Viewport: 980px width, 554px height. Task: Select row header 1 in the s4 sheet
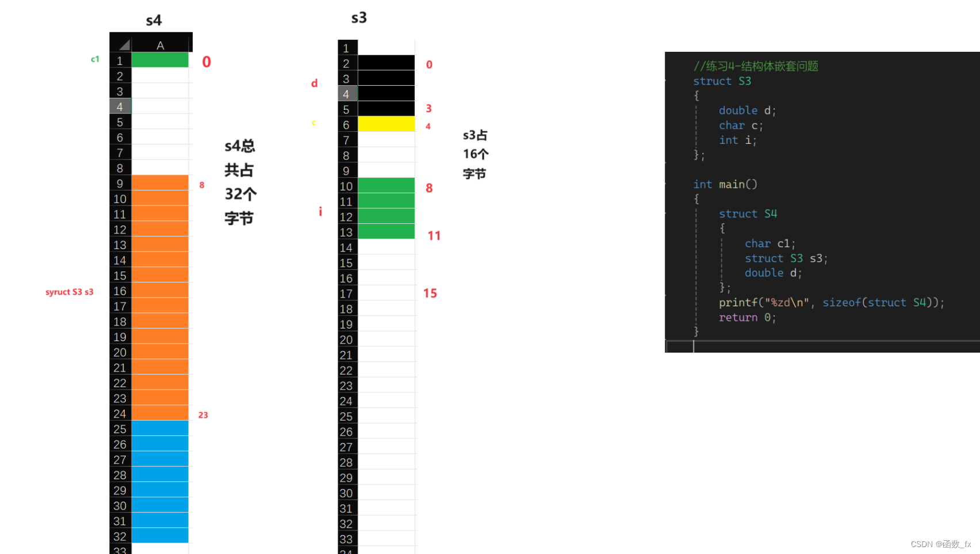coord(120,60)
